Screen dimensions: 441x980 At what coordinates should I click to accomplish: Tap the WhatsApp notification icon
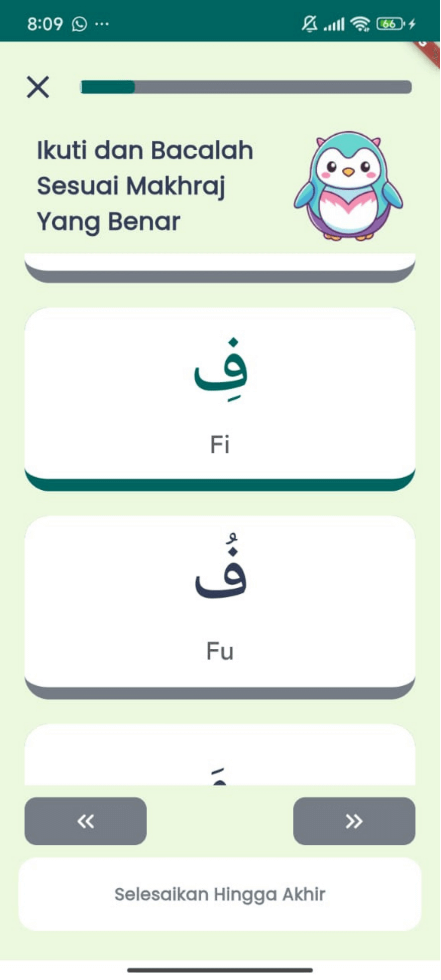[x=80, y=24]
